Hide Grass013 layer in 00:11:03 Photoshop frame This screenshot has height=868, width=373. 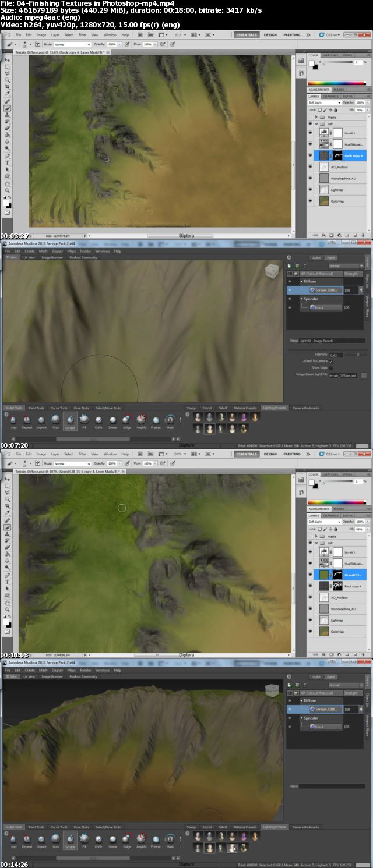coord(310,575)
